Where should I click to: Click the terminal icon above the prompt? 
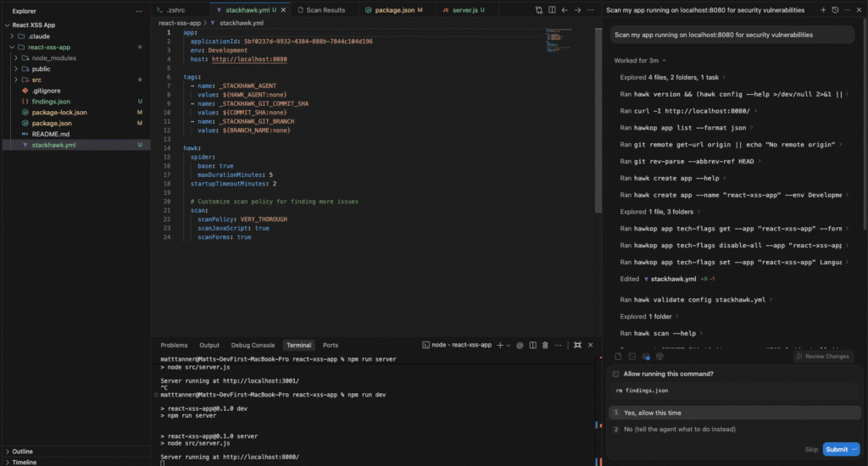[x=632, y=357]
